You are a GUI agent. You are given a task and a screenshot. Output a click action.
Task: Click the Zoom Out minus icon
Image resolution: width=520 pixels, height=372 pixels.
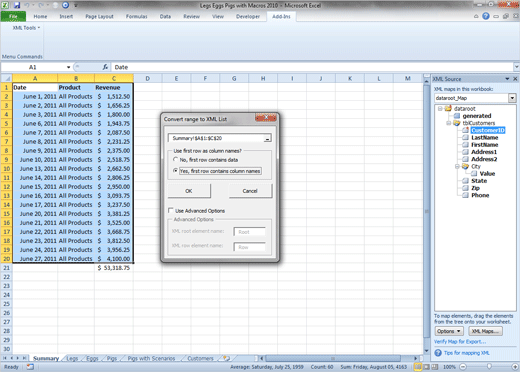(x=463, y=367)
